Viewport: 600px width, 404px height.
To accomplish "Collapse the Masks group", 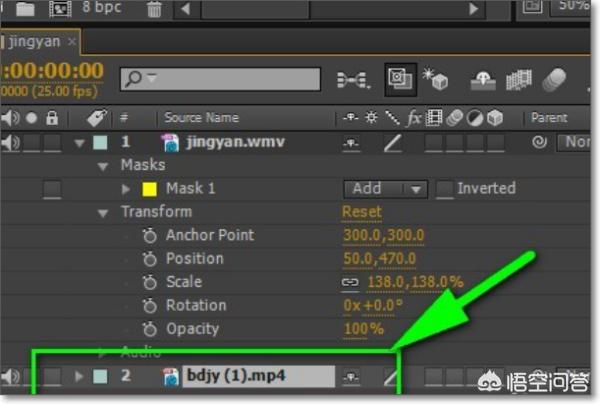I will point(103,166).
